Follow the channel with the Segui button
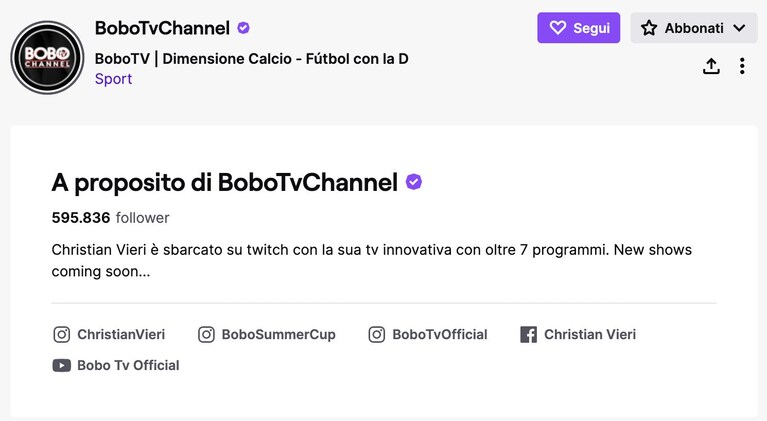This screenshot has width=767, height=421. click(x=579, y=28)
